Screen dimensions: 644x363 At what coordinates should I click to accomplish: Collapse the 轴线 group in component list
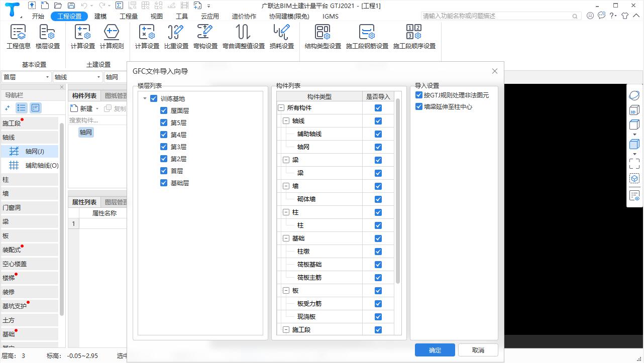pos(286,121)
